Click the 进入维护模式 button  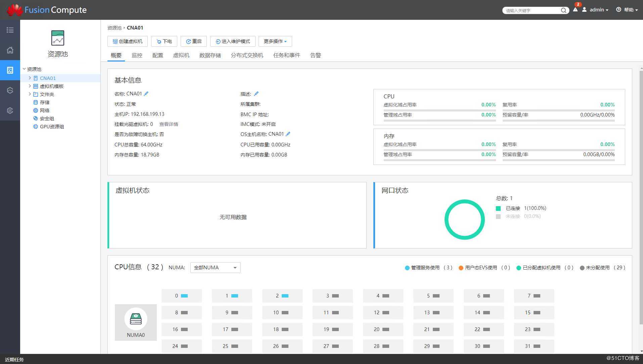(x=233, y=41)
